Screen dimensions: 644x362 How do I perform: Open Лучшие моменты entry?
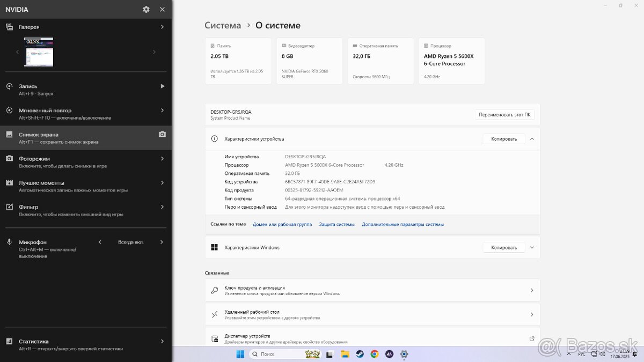tap(86, 186)
